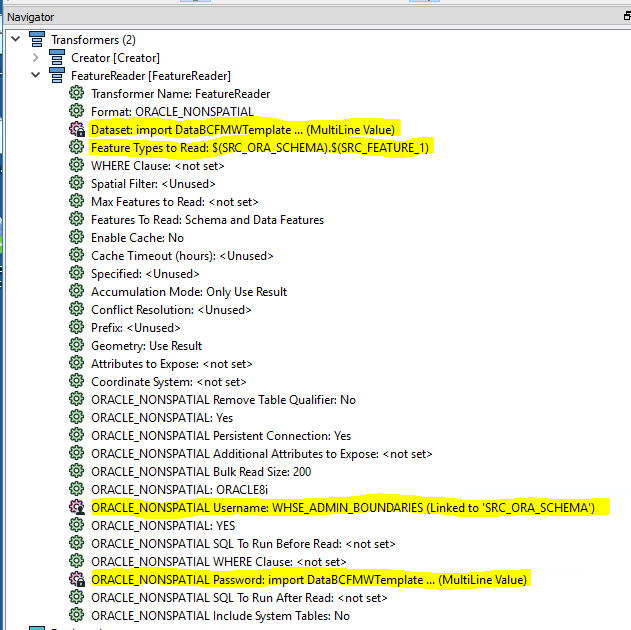Select Enable Cache: No row
631x630 pixels.
(138, 238)
